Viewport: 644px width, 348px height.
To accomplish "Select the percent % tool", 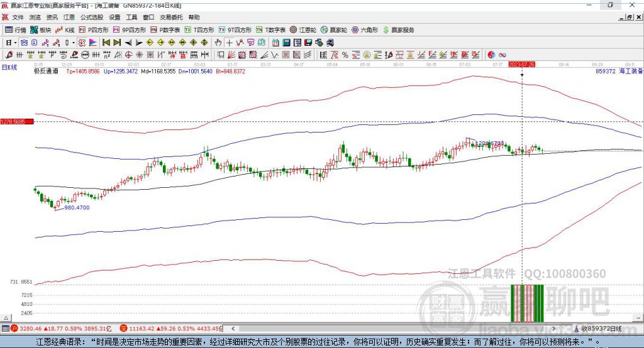I will (345, 55).
